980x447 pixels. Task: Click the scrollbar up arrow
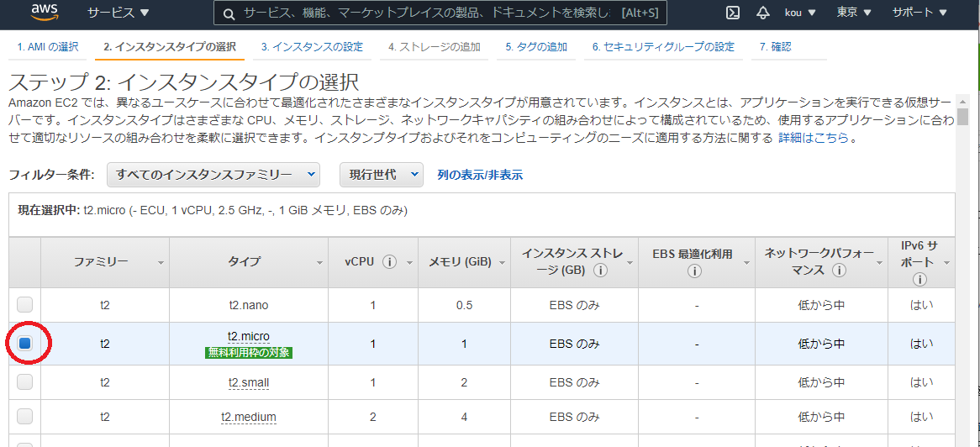click(962, 102)
